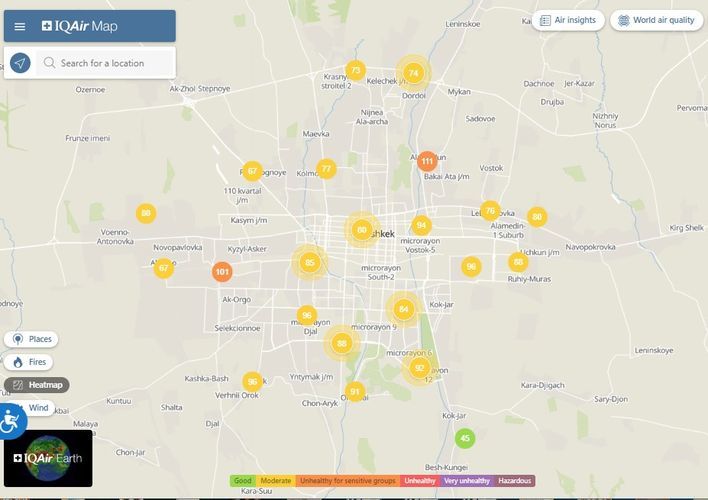
Task: Open Air insights
Action: [567, 20]
